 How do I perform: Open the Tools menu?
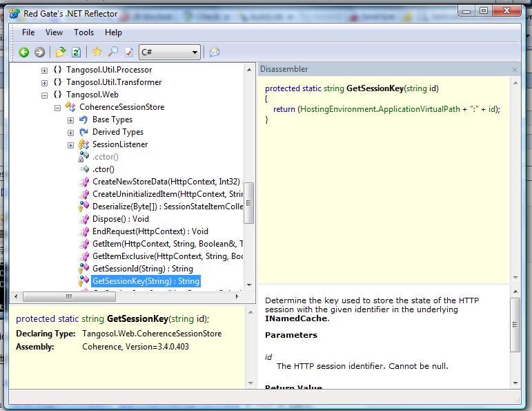(83, 32)
